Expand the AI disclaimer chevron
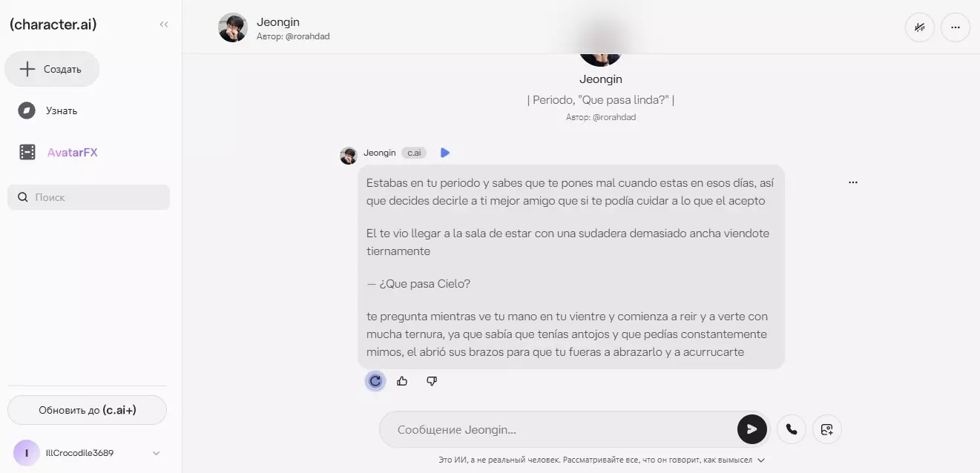The image size is (980, 473). 761,460
